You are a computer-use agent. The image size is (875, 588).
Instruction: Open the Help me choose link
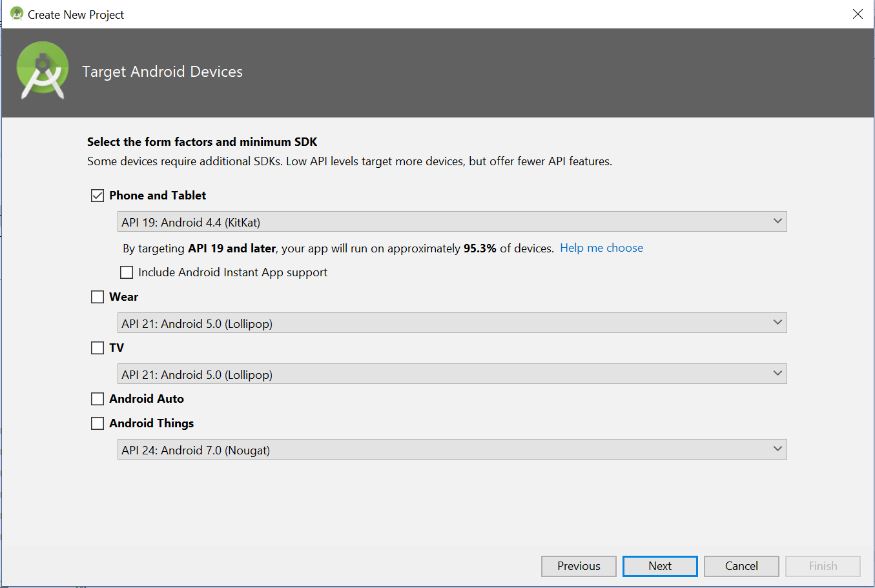tap(601, 247)
